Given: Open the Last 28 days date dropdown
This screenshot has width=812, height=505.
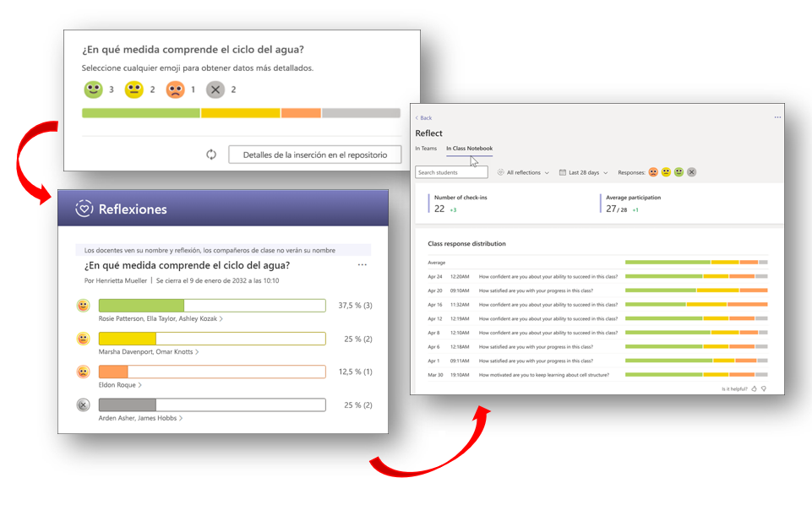Looking at the screenshot, I should click(x=583, y=172).
